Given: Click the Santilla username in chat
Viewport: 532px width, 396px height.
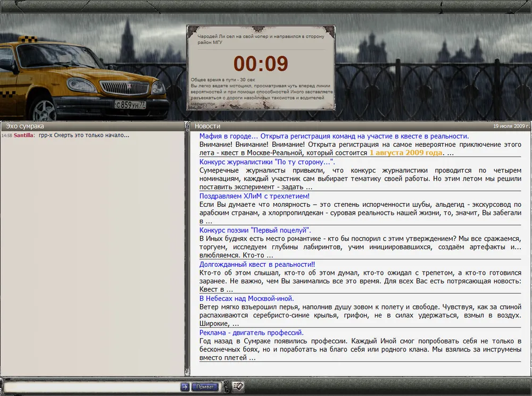Looking at the screenshot, I should click(x=24, y=136).
